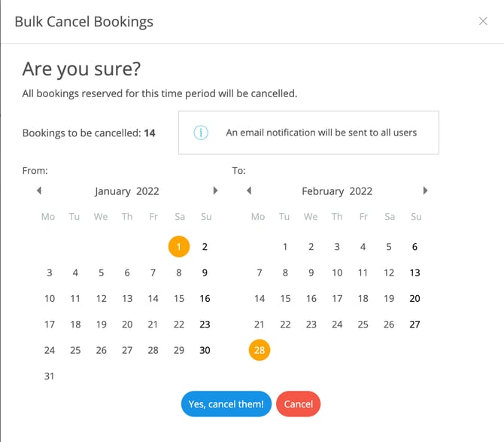Click the info icon in notification box
The height and width of the screenshot is (442, 504).
(x=201, y=133)
